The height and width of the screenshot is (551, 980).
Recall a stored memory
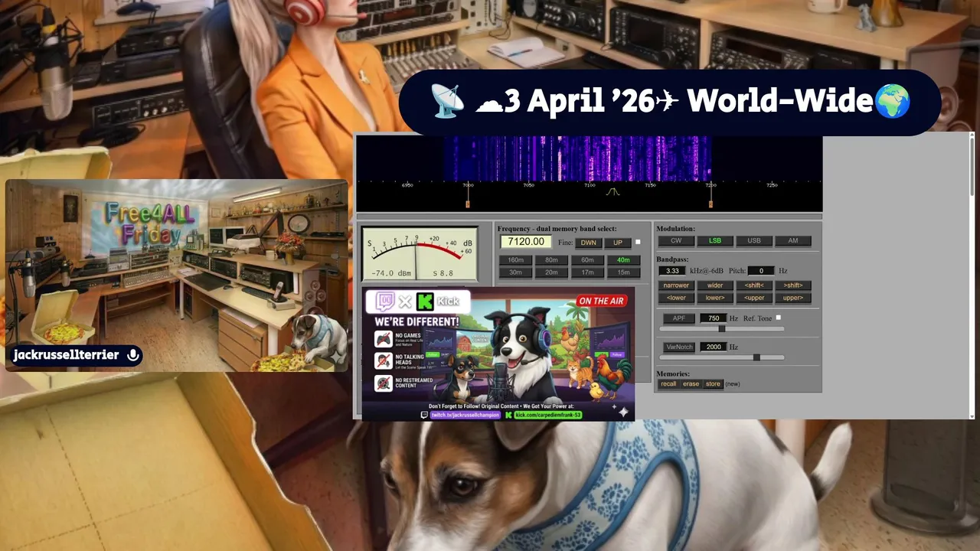668,384
